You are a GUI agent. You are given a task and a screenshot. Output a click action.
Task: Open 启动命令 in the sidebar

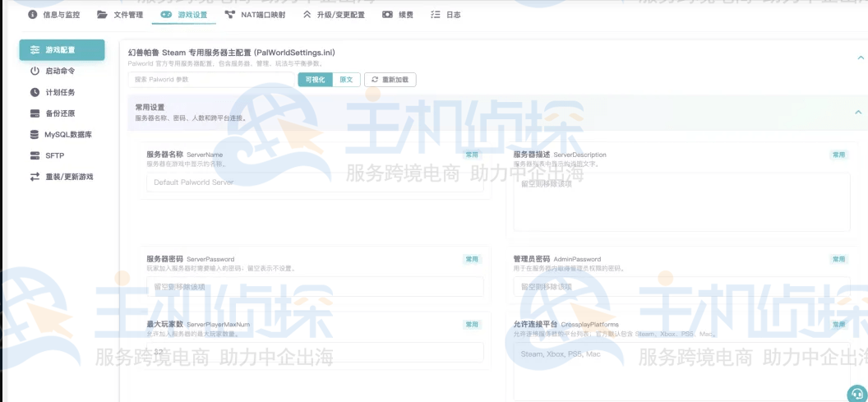point(62,71)
